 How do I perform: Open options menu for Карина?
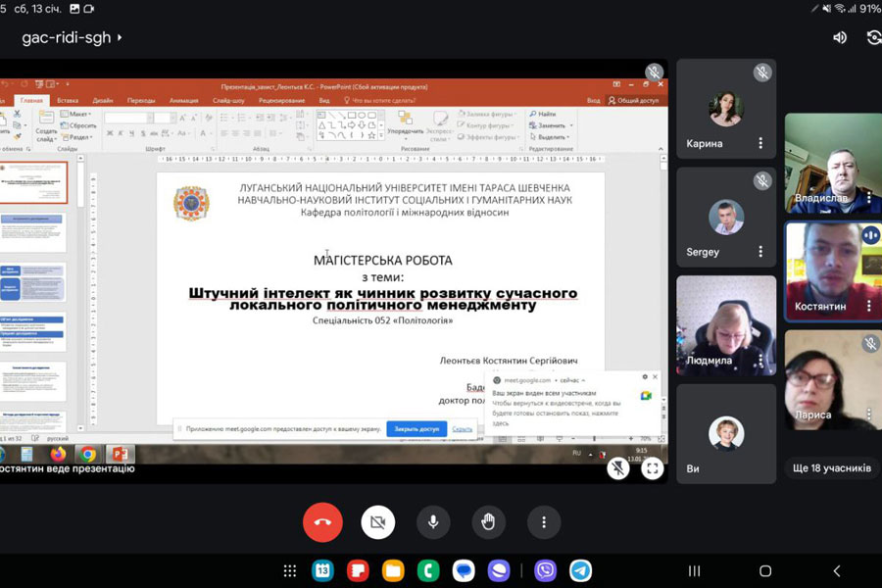[759, 143]
